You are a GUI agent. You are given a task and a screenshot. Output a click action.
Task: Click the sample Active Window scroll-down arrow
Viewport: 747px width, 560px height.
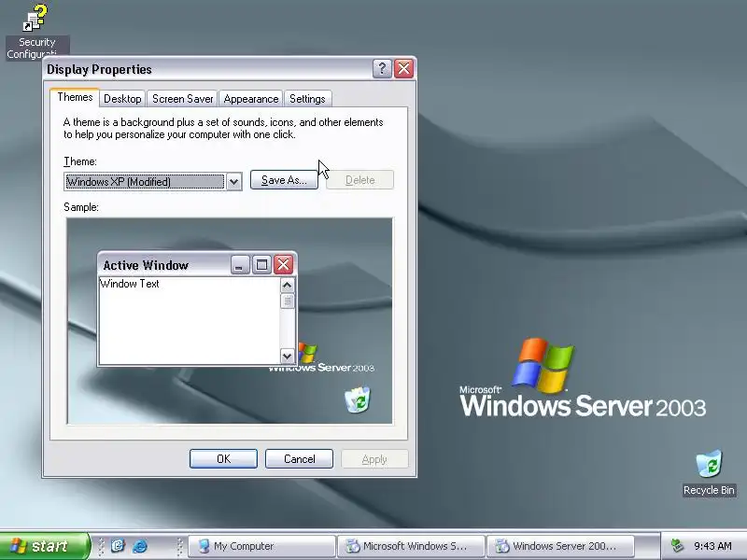pos(288,356)
